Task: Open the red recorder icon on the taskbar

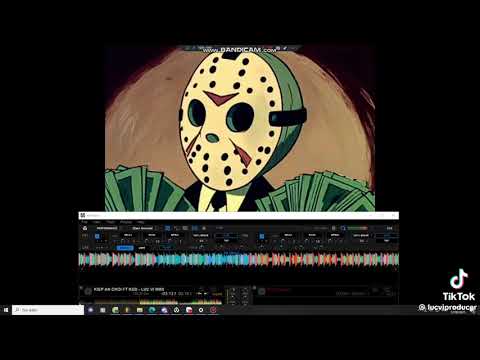Action: 213,310
